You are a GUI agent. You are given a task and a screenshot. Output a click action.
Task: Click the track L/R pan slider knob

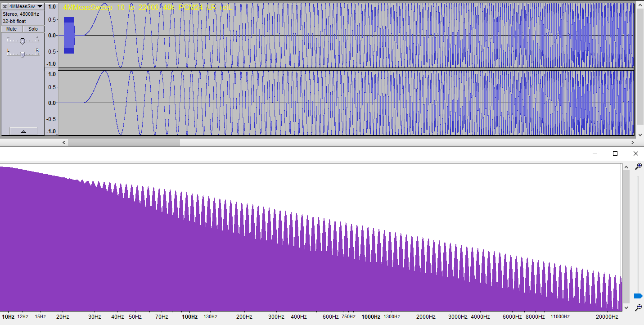point(22,54)
